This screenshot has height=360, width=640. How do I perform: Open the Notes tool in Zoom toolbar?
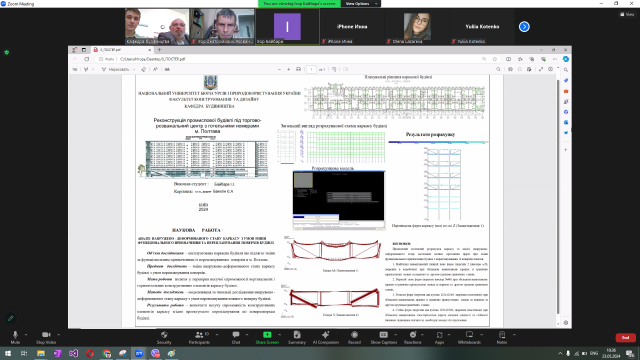click(x=502, y=337)
